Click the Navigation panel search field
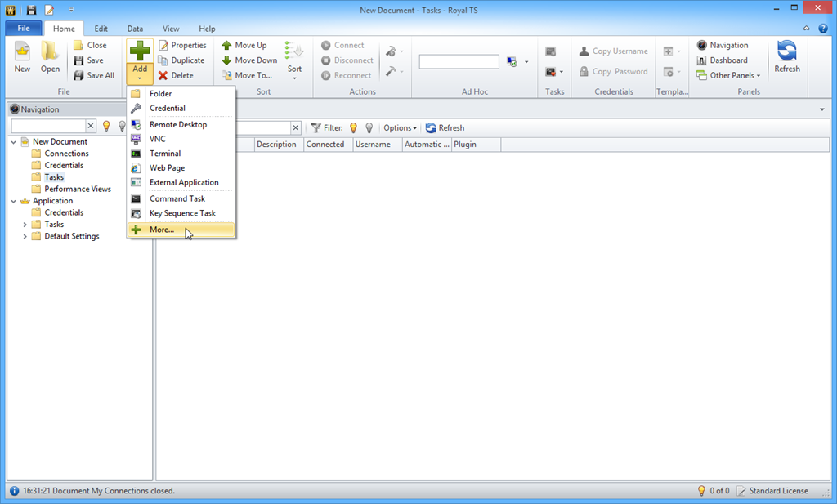This screenshot has height=504, width=837. tap(48, 126)
